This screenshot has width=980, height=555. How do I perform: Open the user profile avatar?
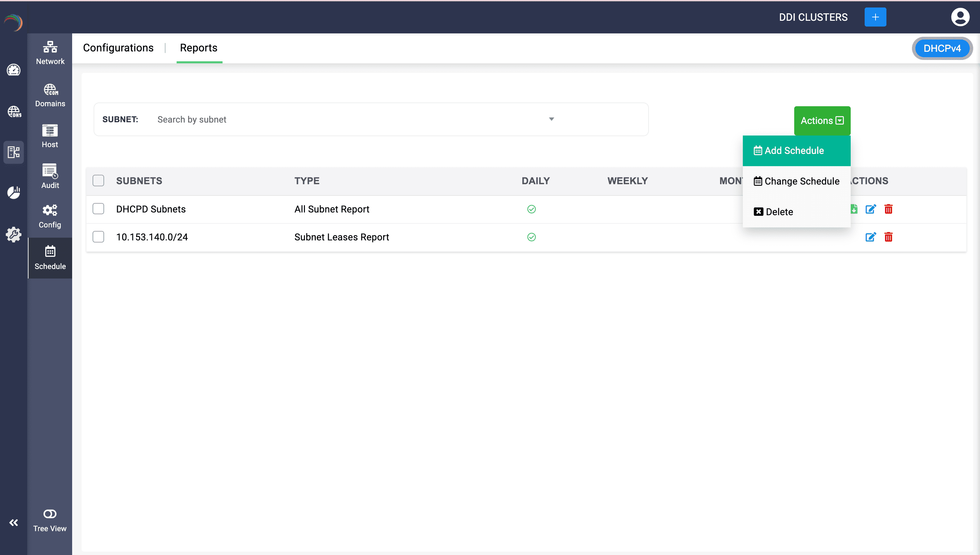coord(960,17)
